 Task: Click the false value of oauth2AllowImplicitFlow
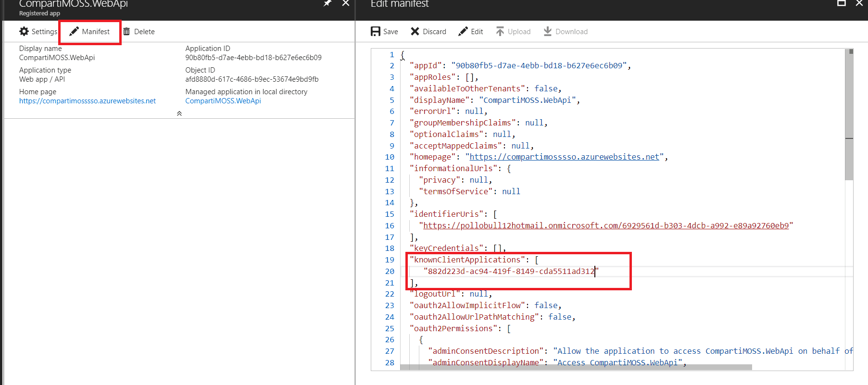click(x=546, y=306)
